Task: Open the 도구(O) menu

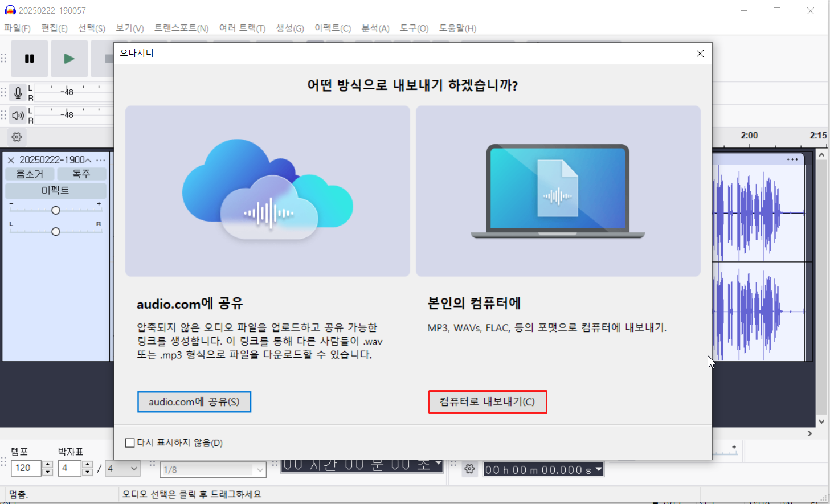Action: [414, 28]
